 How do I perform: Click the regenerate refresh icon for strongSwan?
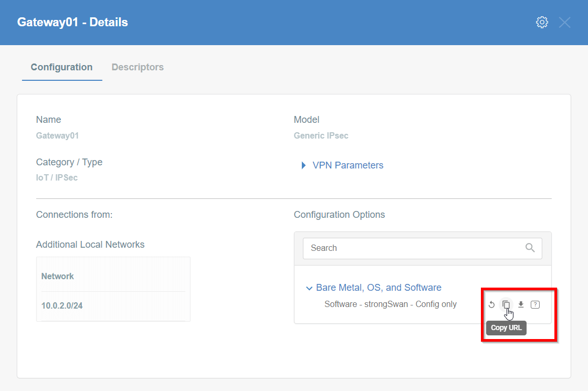[x=491, y=304]
